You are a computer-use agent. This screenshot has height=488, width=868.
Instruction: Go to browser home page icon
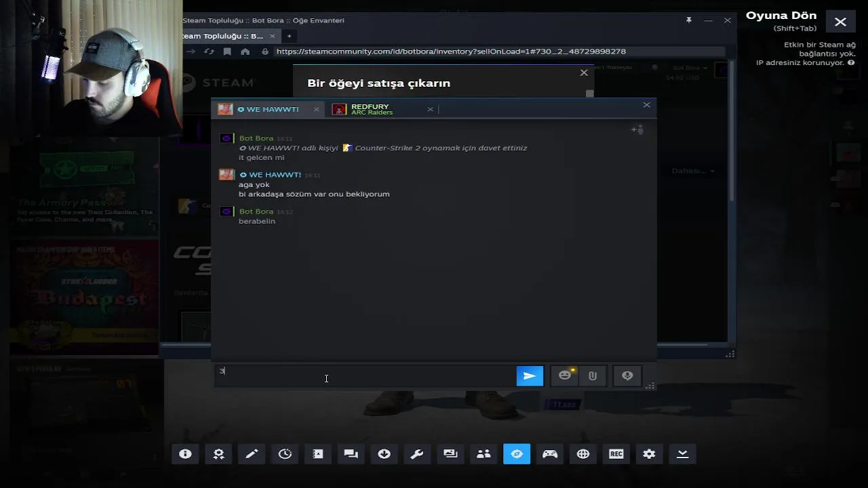pos(245,52)
